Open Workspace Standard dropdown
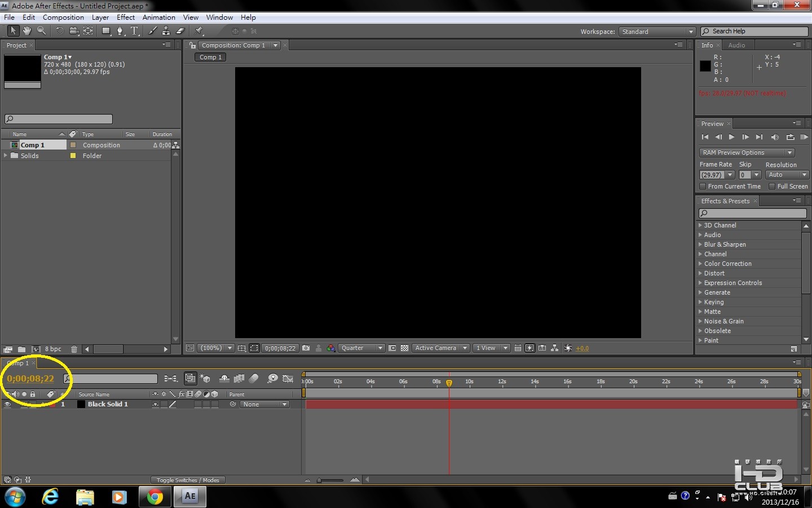The height and width of the screenshot is (508, 812). [x=657, y=32]
